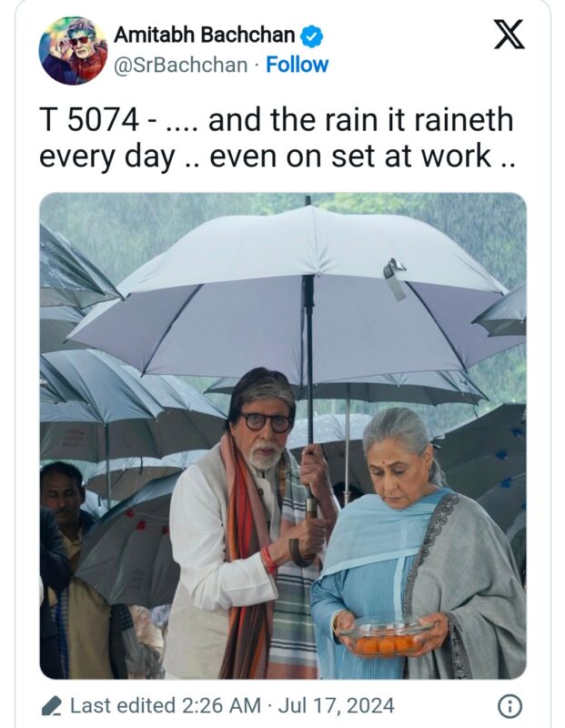The width and height of the screenshot is (565, 728).
Task: Click the 'even on set at work' line
Action: [x=350, y=156]
